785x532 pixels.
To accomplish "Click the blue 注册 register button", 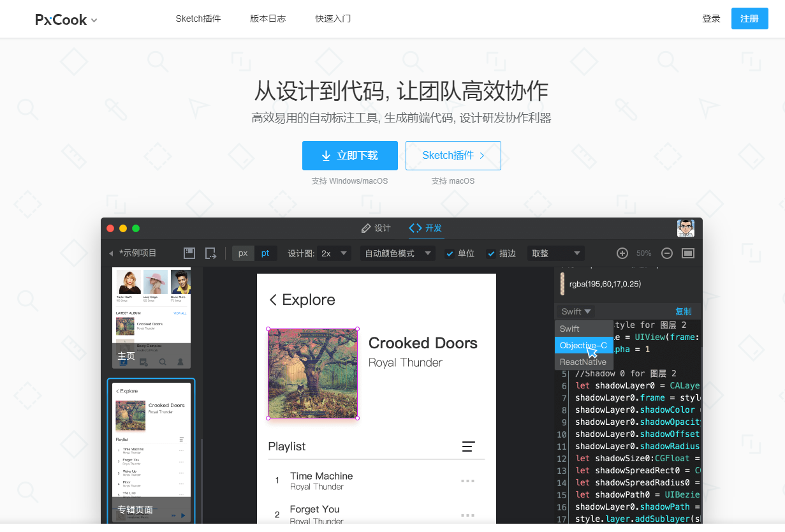I will pyautogui.click(x=749, y=18).
